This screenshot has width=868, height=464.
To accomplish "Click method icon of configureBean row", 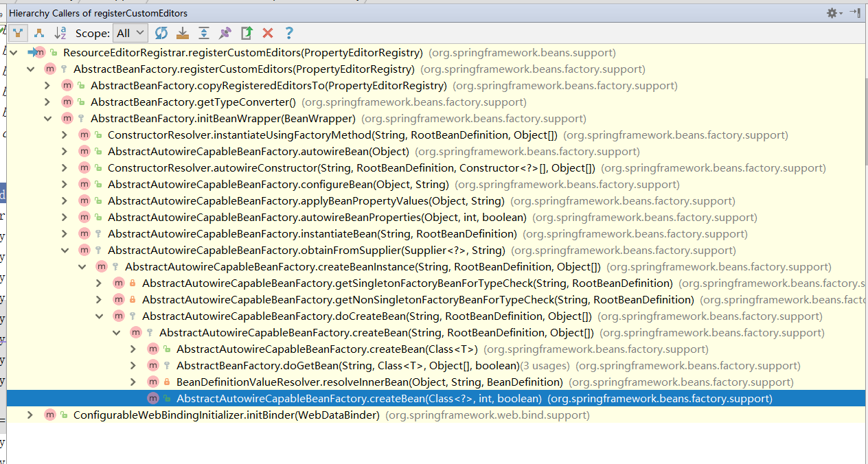I will pos(84,185).
